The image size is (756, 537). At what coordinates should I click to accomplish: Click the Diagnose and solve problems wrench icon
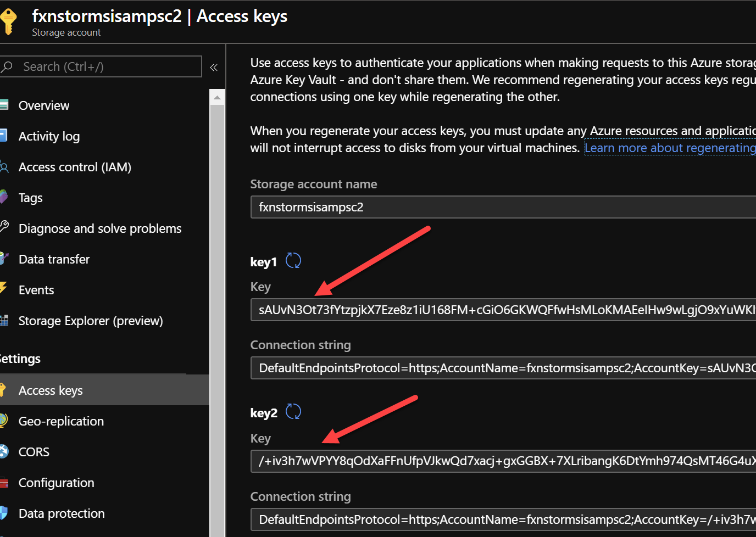[x=4, y=227]
